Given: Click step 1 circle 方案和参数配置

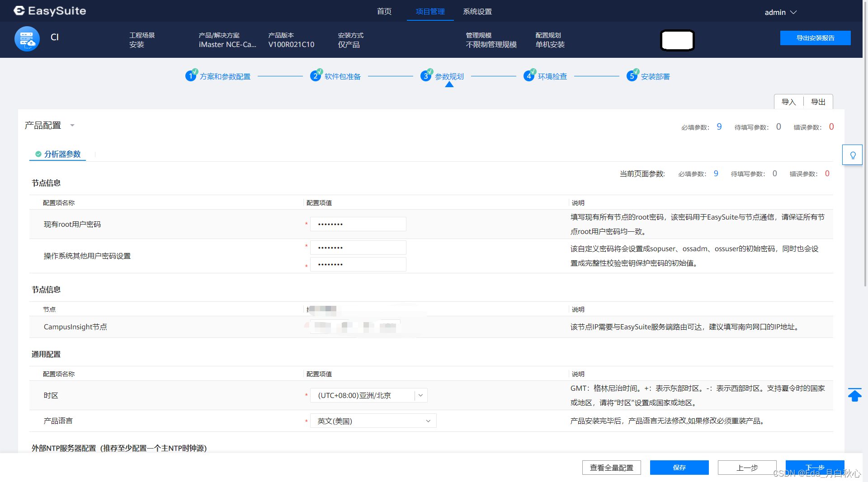Looking at the screenshot, I should point(191,76).
